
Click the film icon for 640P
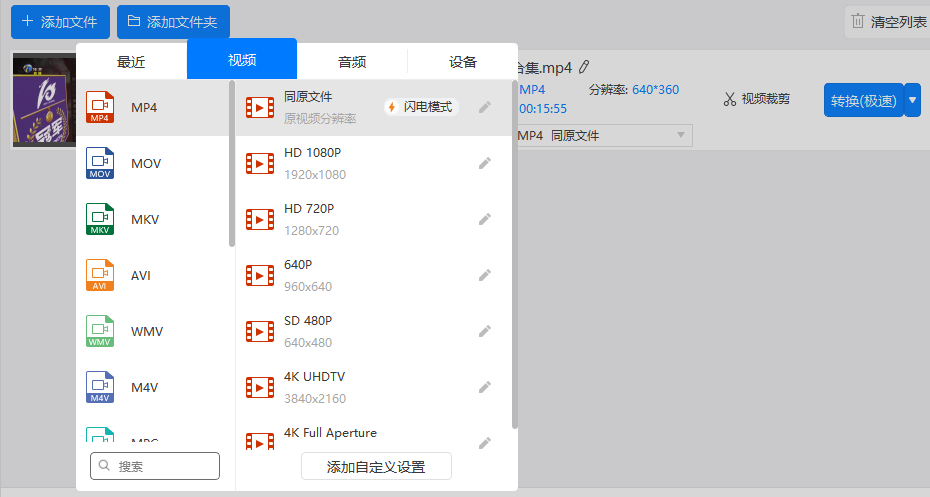pyautogui.click(x=260, y=276)
